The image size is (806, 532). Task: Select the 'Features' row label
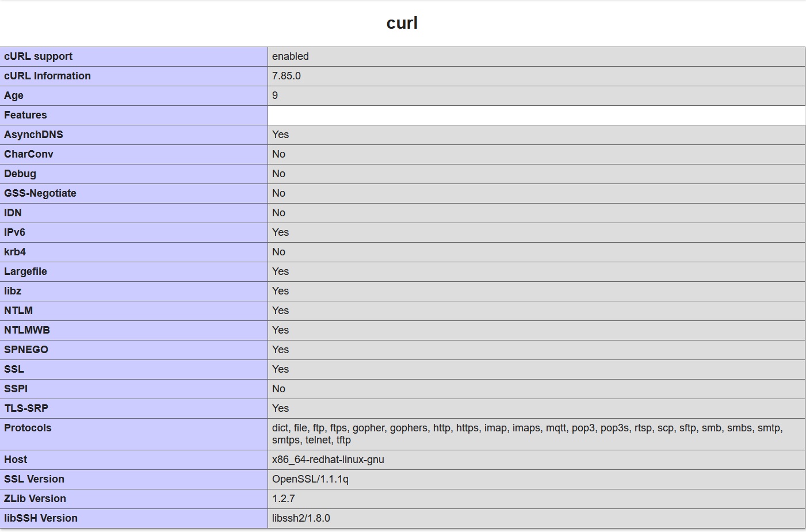[x=25, y=115]
